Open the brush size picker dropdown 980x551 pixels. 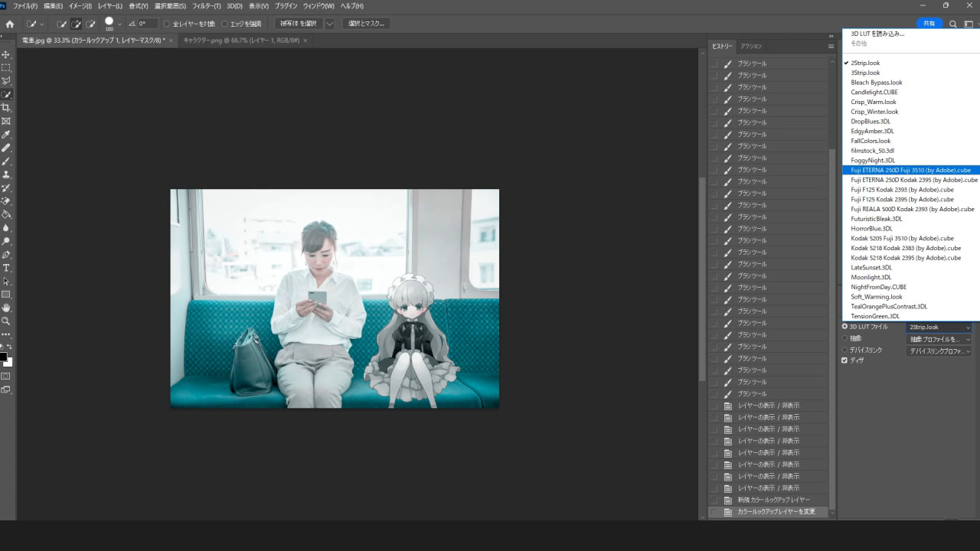[119, 24]
